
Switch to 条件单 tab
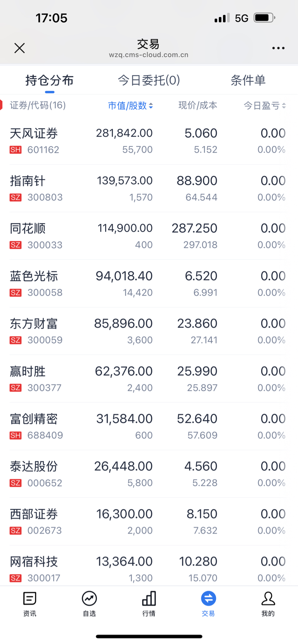click(248, 80)
